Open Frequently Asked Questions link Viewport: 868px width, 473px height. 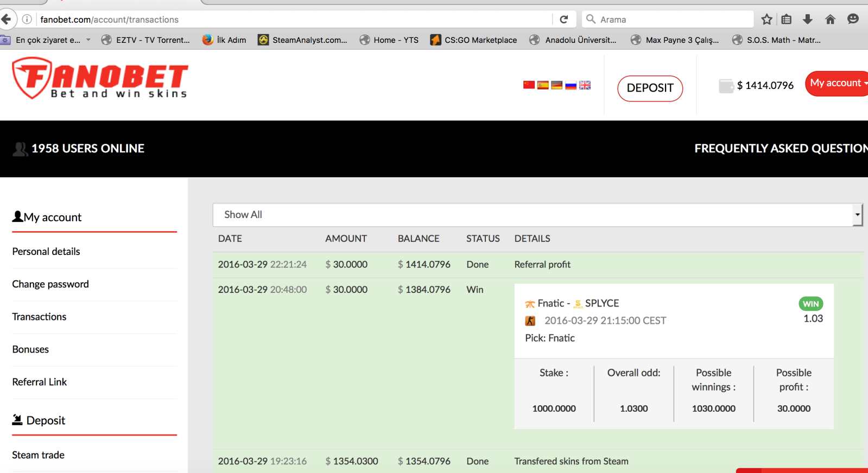781,149
